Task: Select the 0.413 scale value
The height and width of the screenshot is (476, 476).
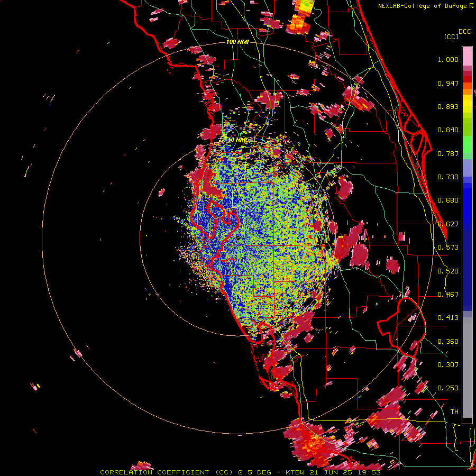Action: 448,318
